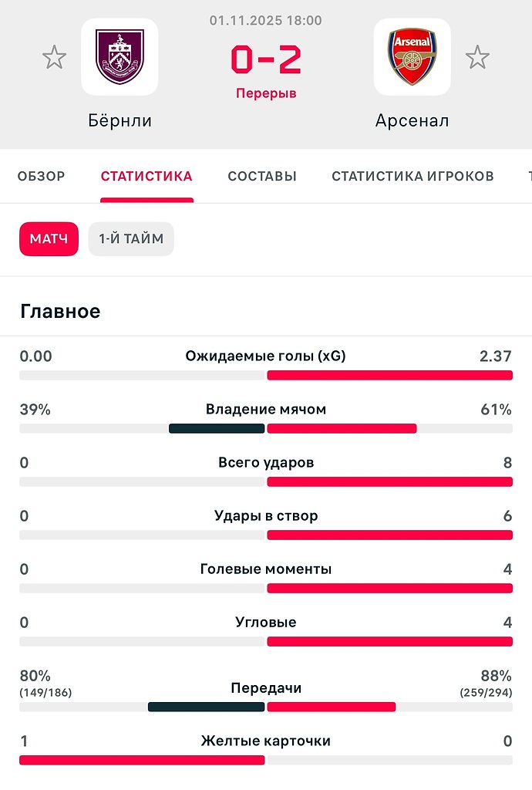
Task: Tap the Ожидаемые голы (xG) bar
Action: pyautogui.click(x=266, y=376)
